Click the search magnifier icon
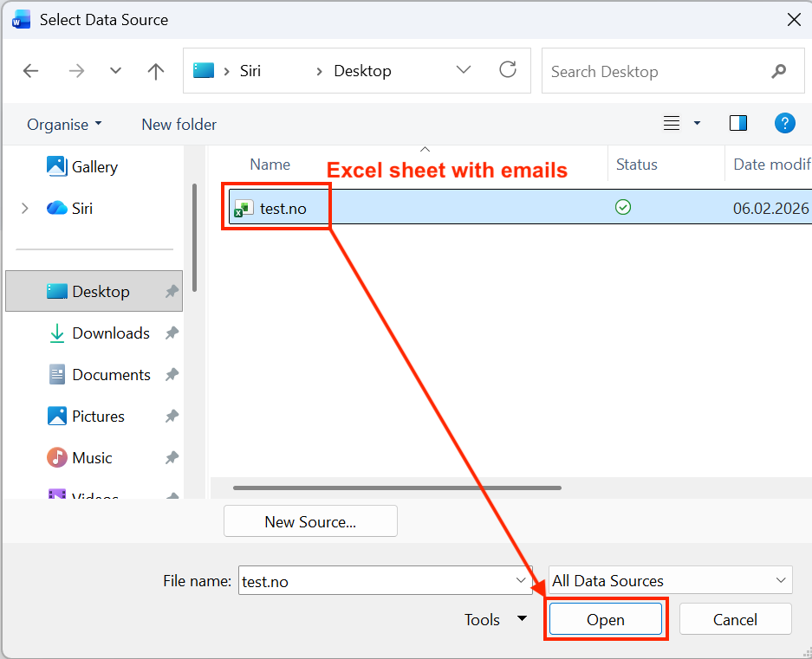 click(778, 71)
